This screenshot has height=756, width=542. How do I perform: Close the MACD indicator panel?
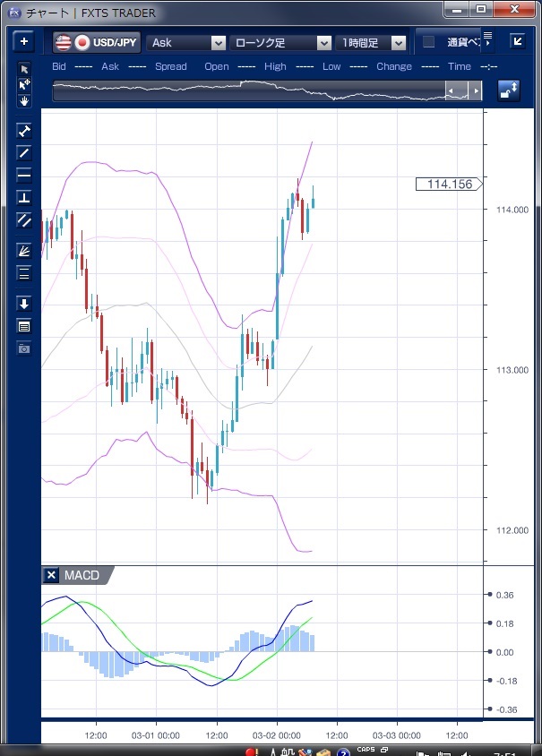51,575
